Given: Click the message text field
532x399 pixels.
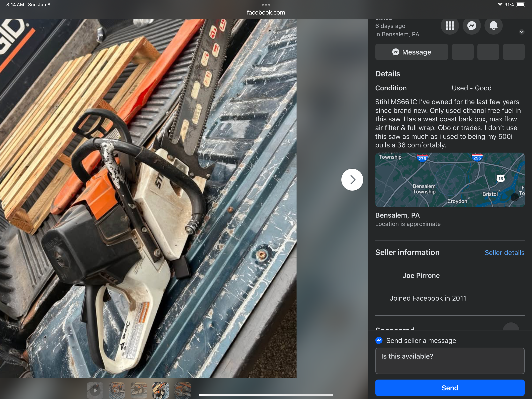Looking at the screenshot, I should click(x=450, y=361).
